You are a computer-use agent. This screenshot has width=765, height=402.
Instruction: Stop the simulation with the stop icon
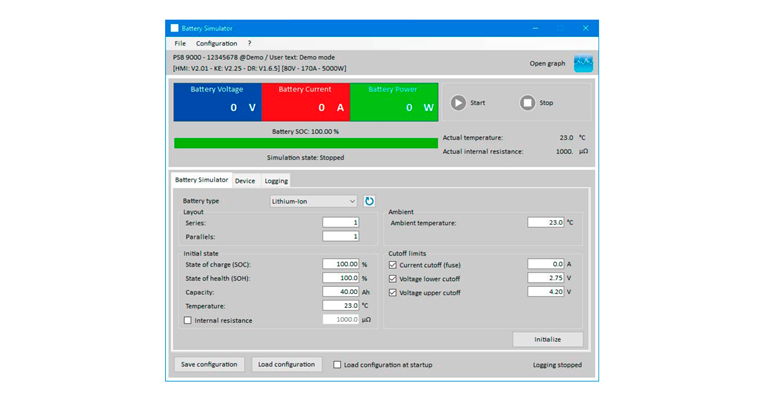point(527,103)
